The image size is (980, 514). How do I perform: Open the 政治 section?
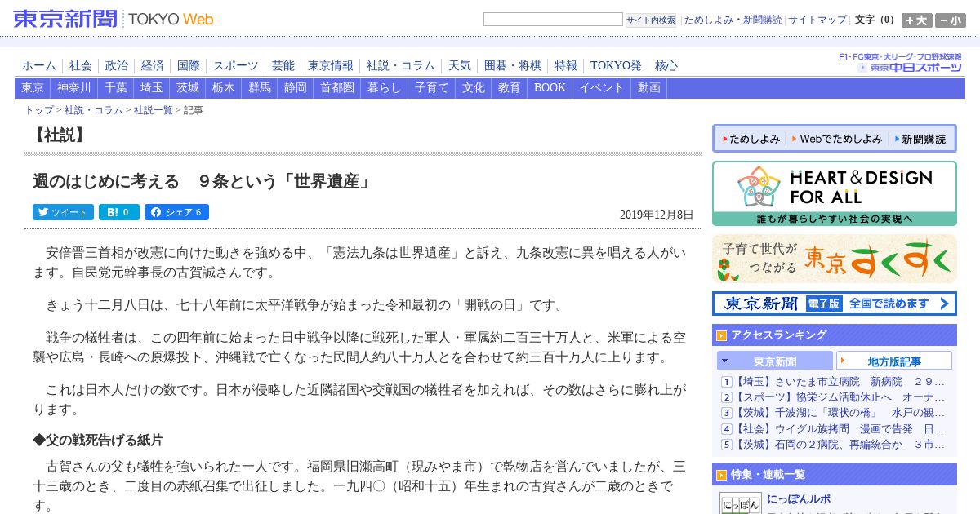(117, 66)
